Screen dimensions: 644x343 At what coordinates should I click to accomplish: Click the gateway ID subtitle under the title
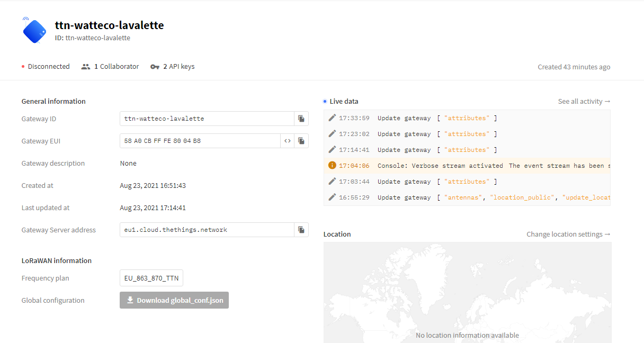click(93, 38)
